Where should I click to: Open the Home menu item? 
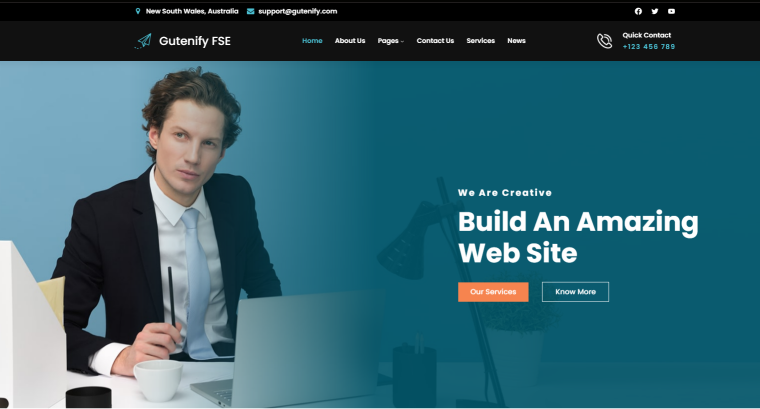[x=312, y=41]
